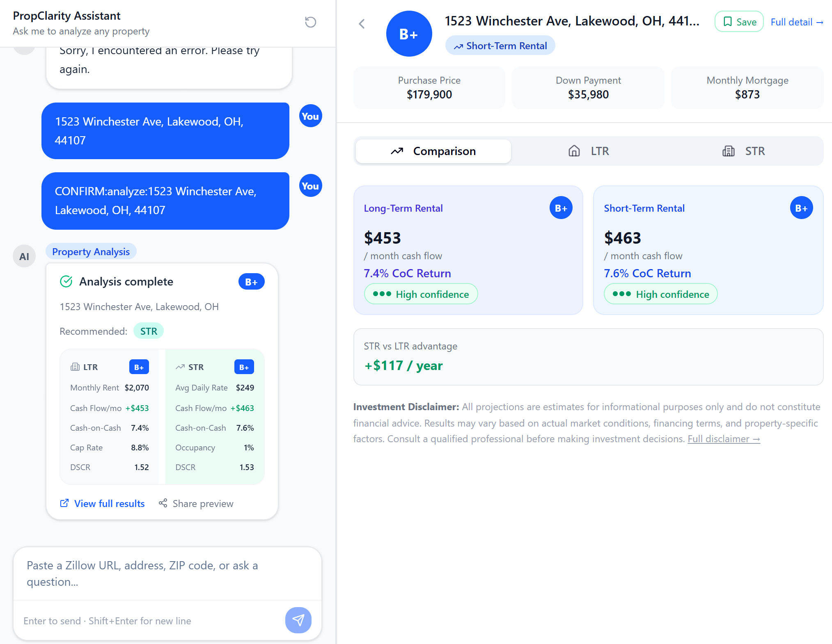Click the Share preview icon
This screenshot has height=644, width=832.
click(163, 503)
